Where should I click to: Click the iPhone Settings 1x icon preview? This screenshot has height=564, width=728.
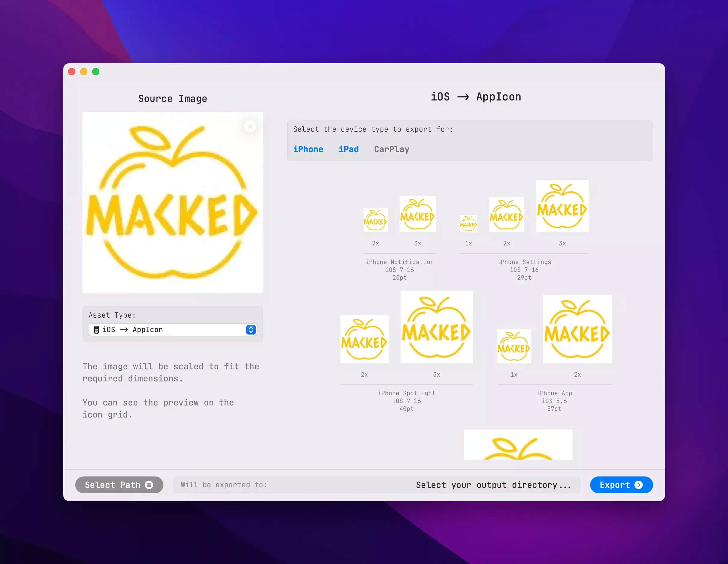[468, 223]
